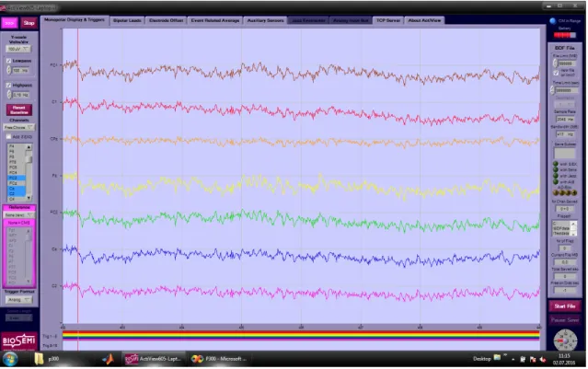
Task: Open the Y-scale Volts/div dropdown
Action: tap(18, 49)
